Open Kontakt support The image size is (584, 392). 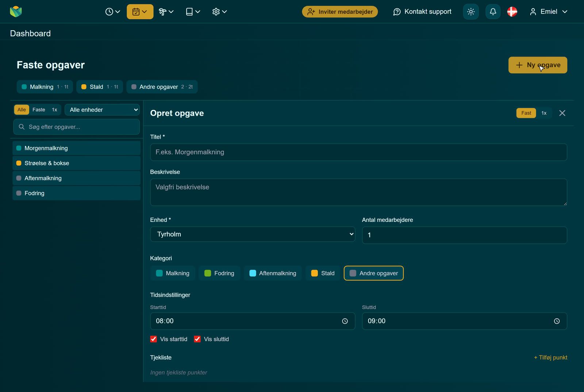(x=422, y=12)
